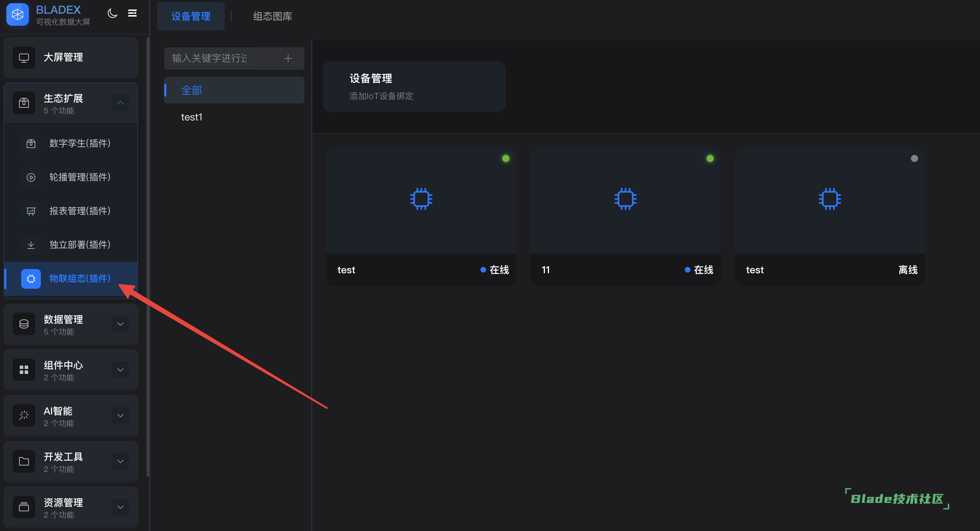Click the 物联组态(插件) chip icon

pyautogui.click(x=31, y=279)
